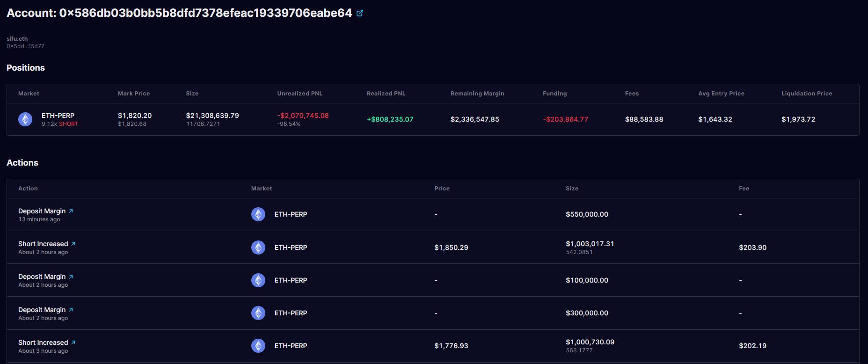This screenshot has width=868, height=364.
Task: Click the realized PNL +$808,235.07
Action: (390, 119)
